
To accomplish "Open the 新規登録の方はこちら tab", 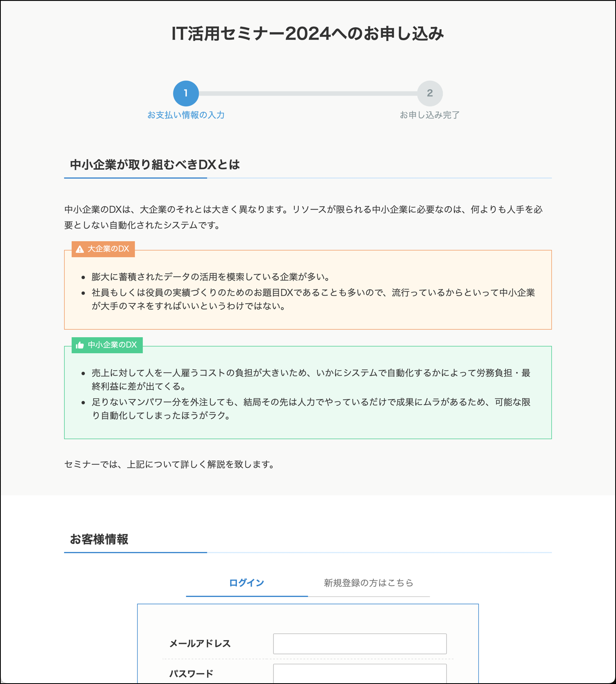I will click(368, 583).
